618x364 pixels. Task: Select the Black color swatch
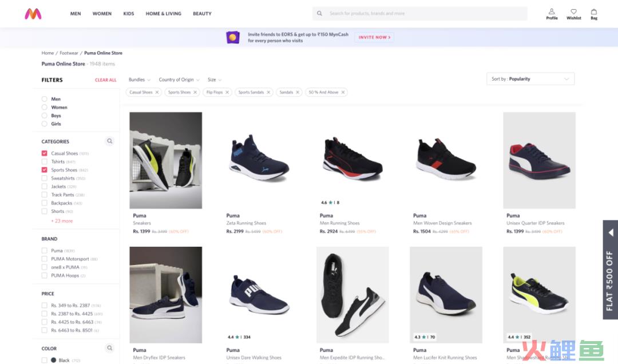point(54,360)
